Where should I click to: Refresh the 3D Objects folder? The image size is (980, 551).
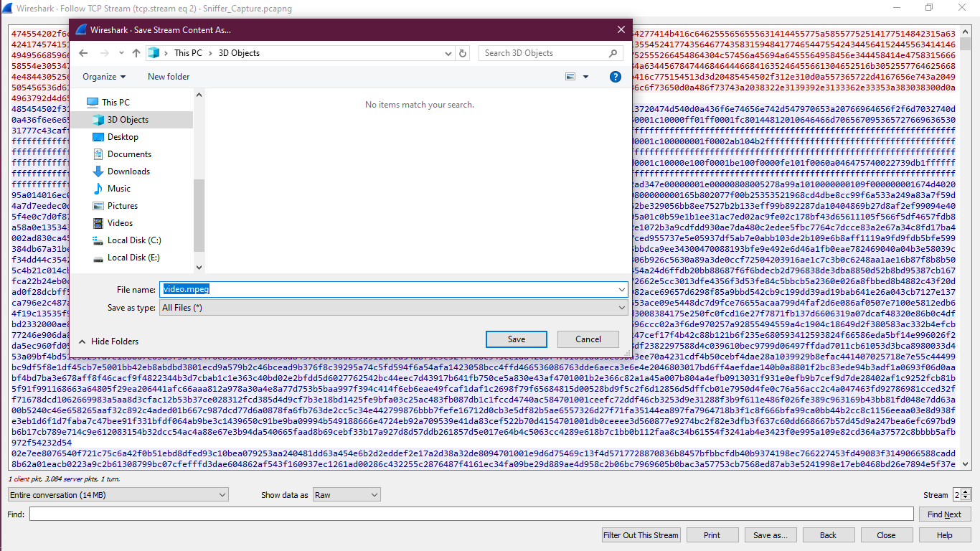point(463,53)
